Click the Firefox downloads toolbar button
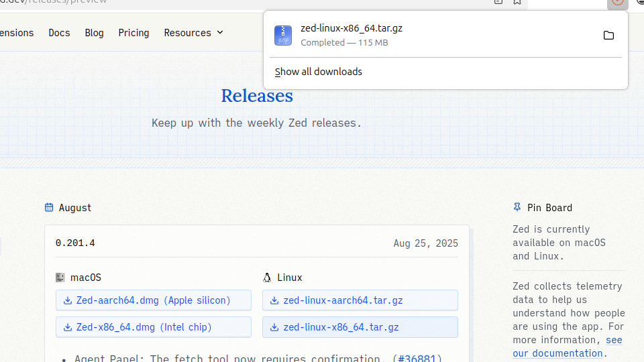The image size is (644, 362). pyautogui.click(x=617, y=3)
